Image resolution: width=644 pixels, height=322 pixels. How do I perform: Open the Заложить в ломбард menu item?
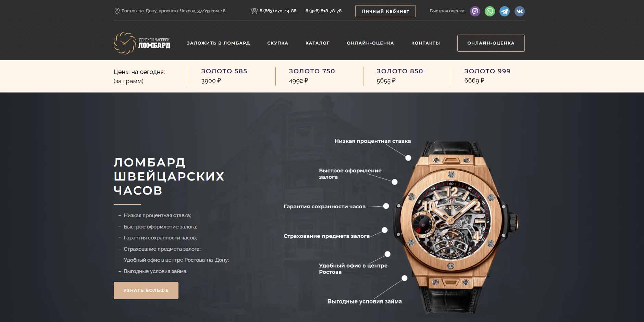(x=218, y=43)
